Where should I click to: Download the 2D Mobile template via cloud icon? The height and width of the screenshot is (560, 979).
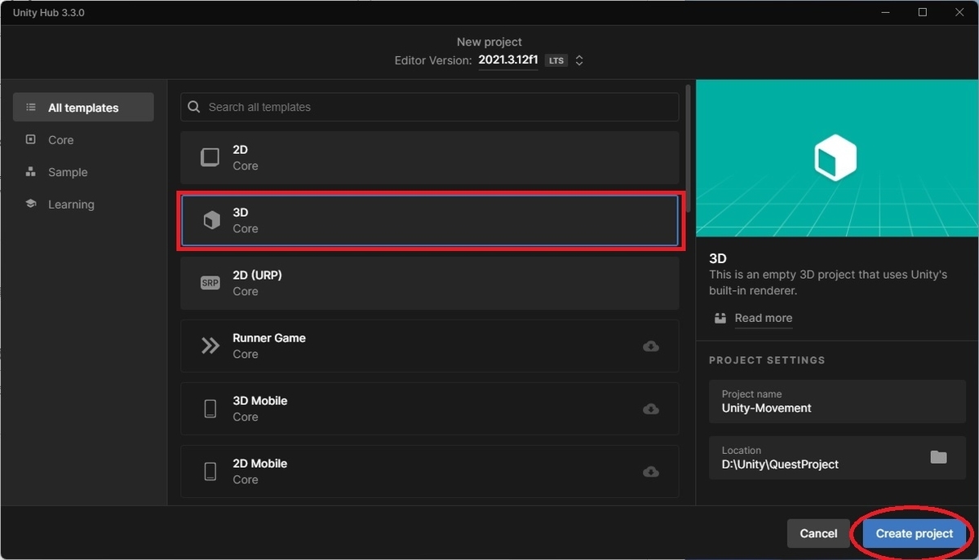pos(651,471)
